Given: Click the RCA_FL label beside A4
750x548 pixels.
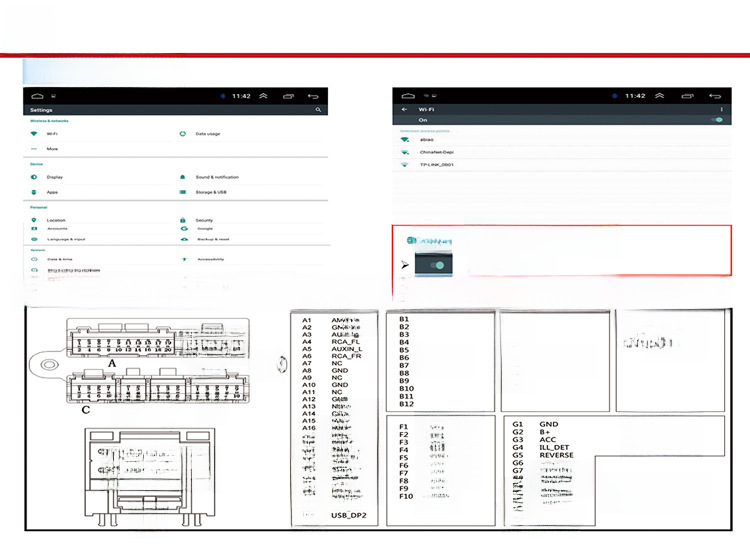Looking at the screenshot, I should click(345, 342).
